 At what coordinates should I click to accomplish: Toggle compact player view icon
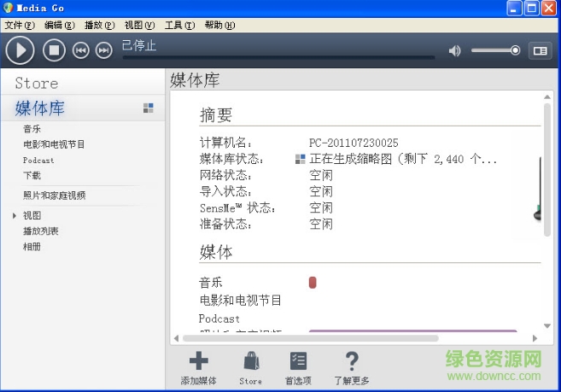pyautogui.click(x=540, y=51)
